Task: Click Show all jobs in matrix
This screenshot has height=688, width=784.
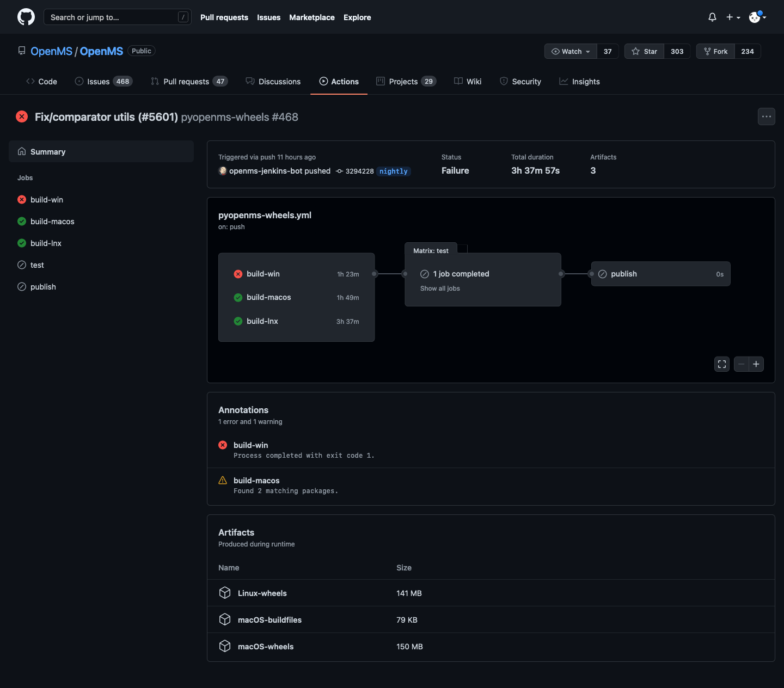Action: pos(440,288)
